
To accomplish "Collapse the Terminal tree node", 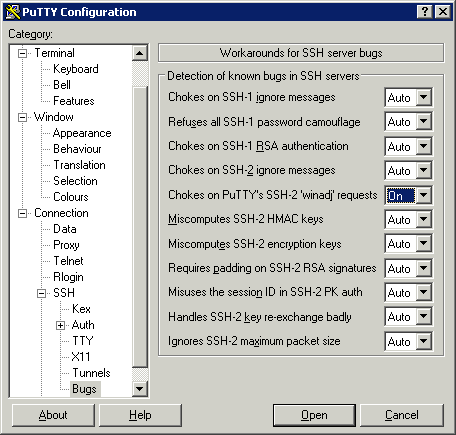I will (x=22, y=53).
